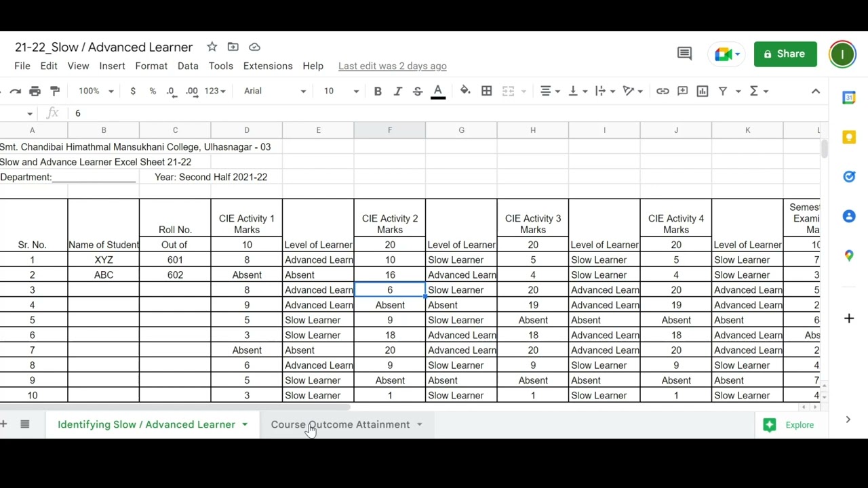Switch to Course Outcome Attainment sheet tab
This screenshot has height=488, width=868.
340,424
